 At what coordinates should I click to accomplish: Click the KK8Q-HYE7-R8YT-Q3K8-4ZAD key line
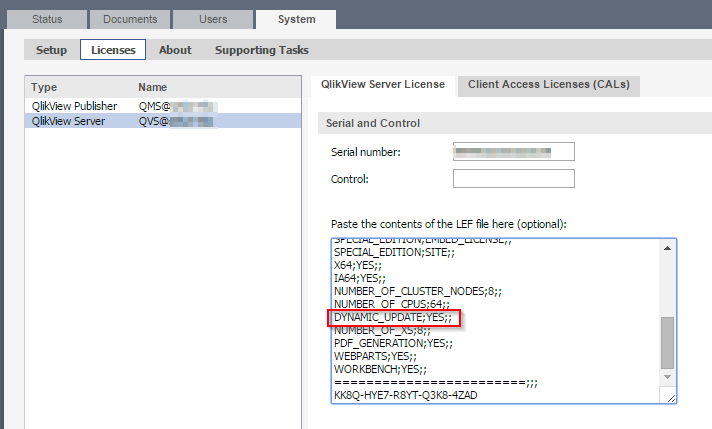coord(405,395)
